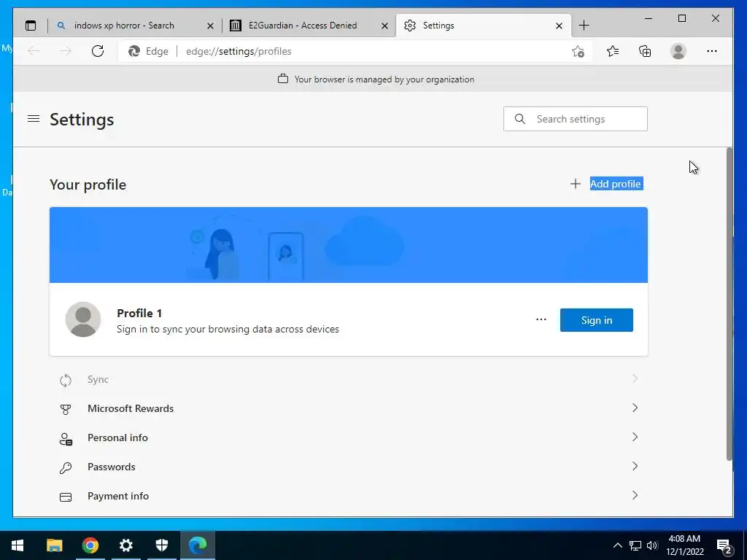This screenshot has height=560, width=747.
Task: Open the vertical tabs actions menu icon
Action: (x=31, y=26)
